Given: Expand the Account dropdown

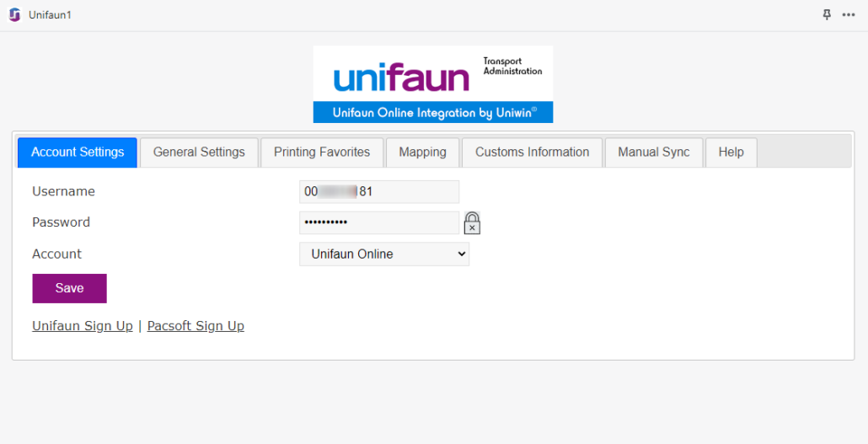Looking at the screenshot, I should click(x=384, y=254).
